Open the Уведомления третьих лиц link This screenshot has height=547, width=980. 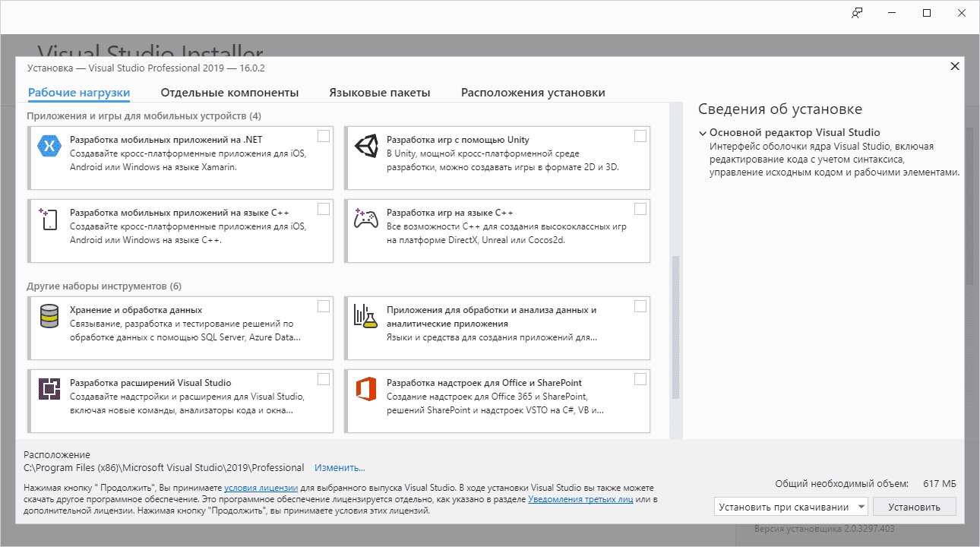click(x=580, y=499)
